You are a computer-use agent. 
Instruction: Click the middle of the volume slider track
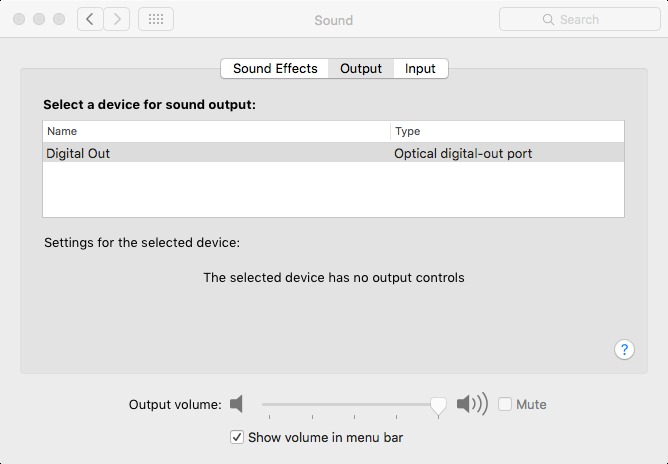click(x=350, y=404)
